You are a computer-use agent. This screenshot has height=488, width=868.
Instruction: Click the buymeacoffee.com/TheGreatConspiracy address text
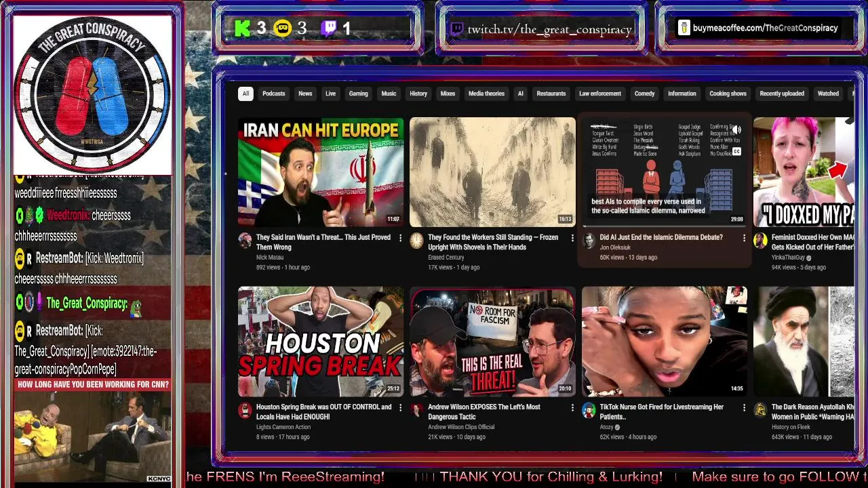(766, 28)
